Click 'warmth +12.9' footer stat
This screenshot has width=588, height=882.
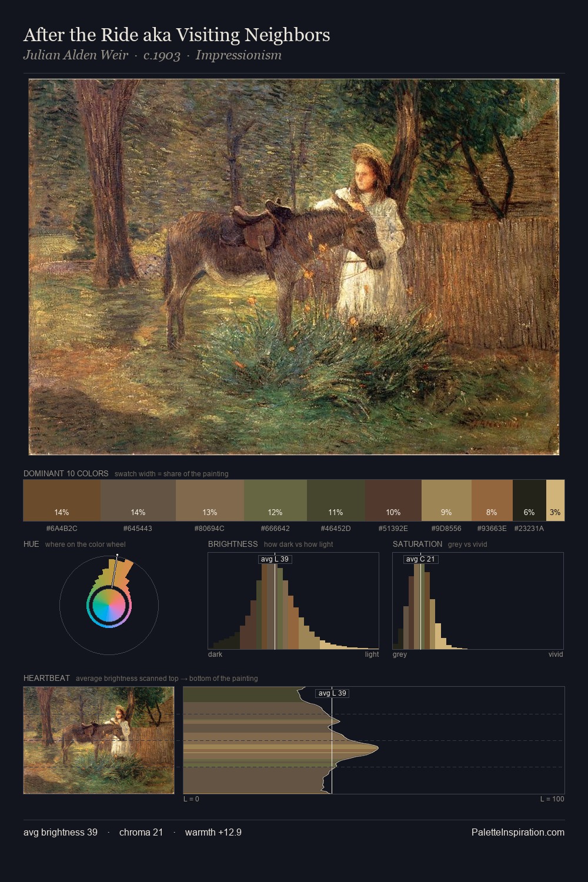coord(213,832)
